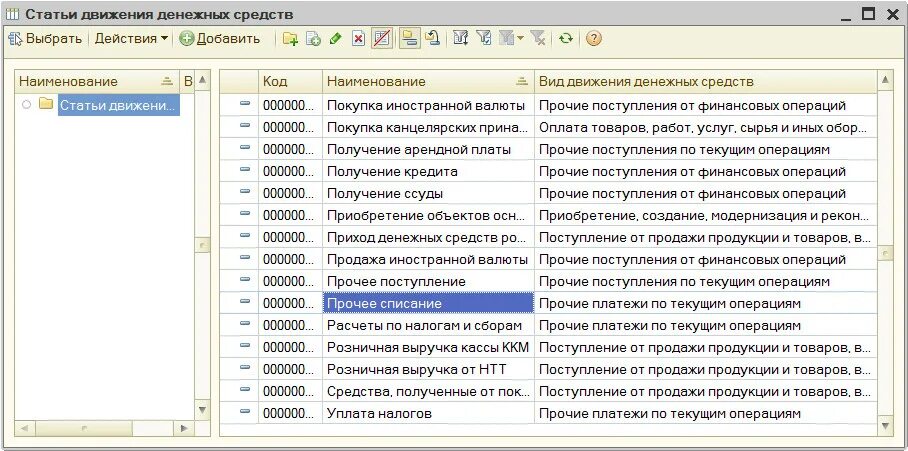This screenshot has width=908, height=451.
Task: Select row Расчеты по налогам и сборам
Action: [548, 325]
